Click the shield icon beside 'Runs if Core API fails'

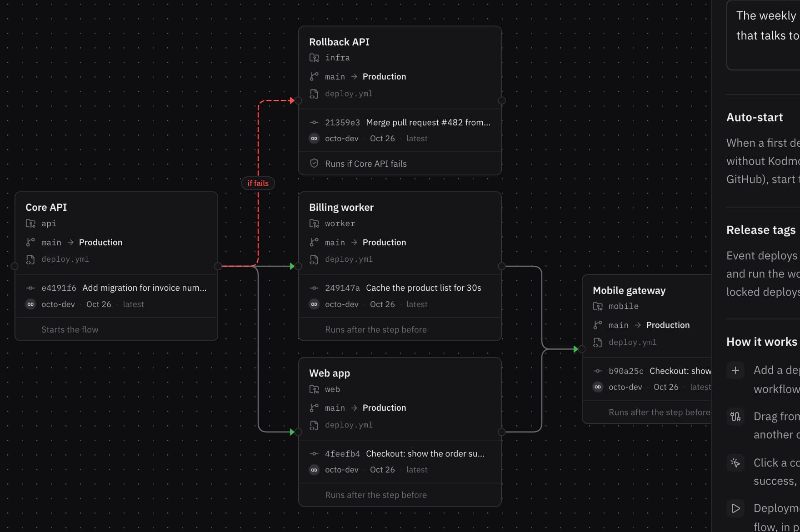tap(314, 163)
